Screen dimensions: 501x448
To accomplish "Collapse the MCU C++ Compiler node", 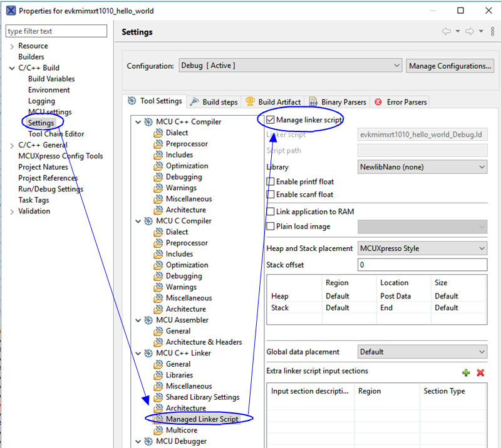I will tap(138, 122).
